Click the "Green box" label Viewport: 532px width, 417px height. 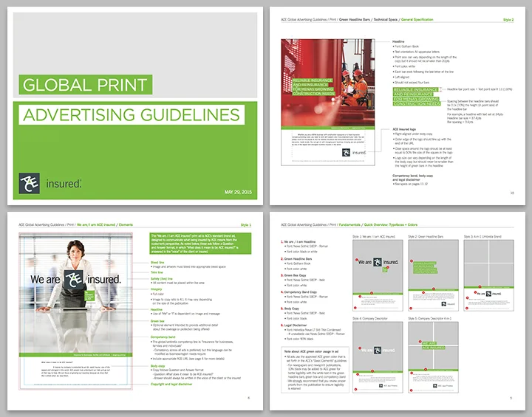pos(157,321)
